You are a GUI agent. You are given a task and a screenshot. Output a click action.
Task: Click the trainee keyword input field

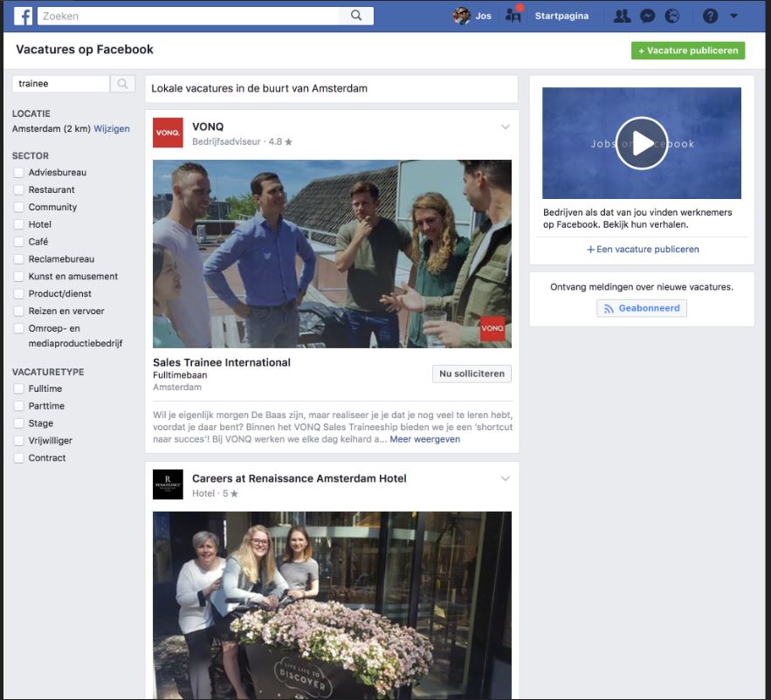click(61, 84)
